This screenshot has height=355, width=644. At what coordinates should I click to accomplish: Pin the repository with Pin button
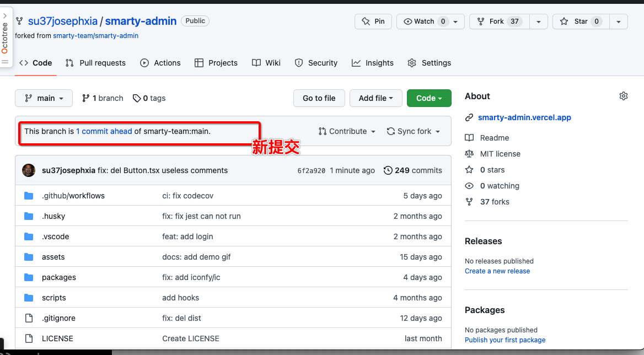(373, 21)
